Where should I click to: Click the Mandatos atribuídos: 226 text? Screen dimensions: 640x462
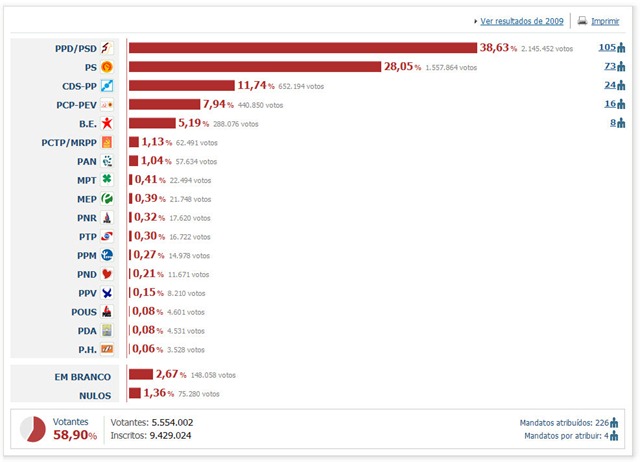click(x=564, y=423)
